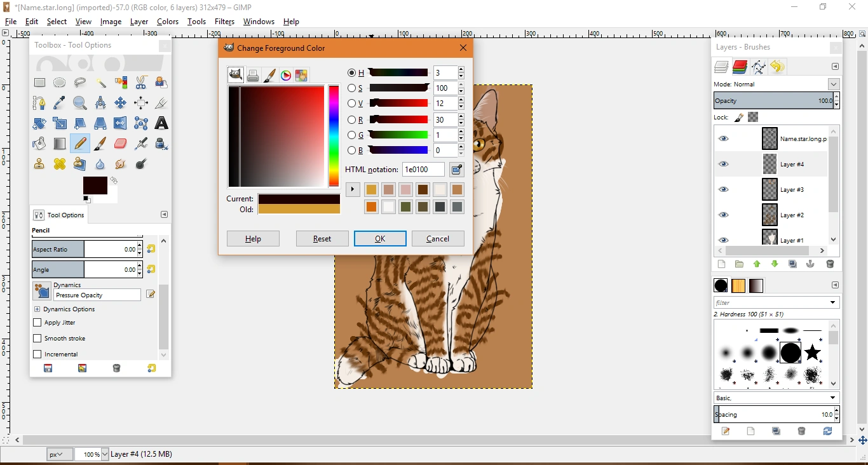Expand color history arrow button
This screenshot has width=868, height=465.
pos(353,189)
